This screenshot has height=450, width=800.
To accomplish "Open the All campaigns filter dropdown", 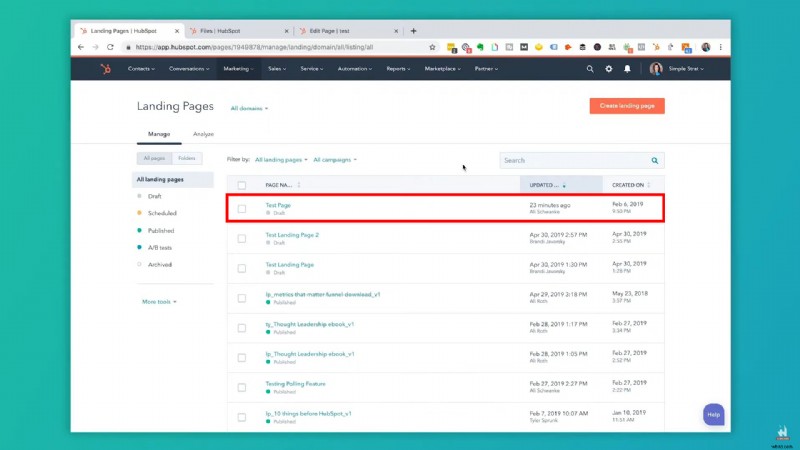I will pos(335,159).
